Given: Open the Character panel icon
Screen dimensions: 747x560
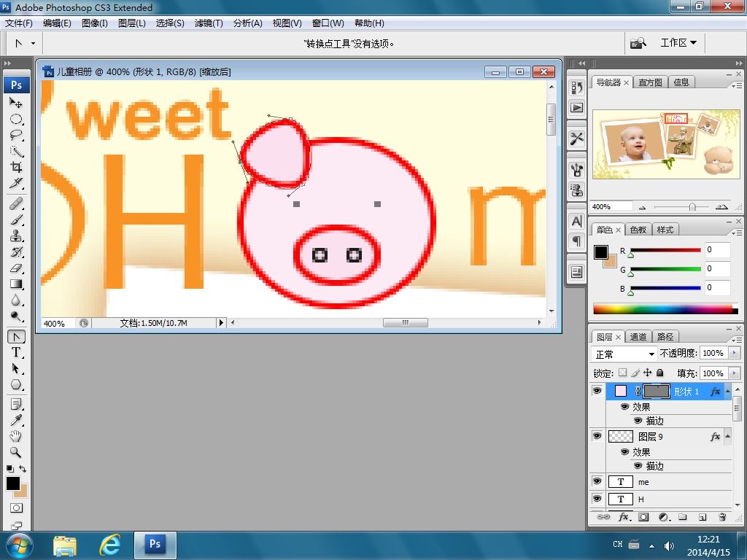Looking at the screenshot, I should 577,222.
